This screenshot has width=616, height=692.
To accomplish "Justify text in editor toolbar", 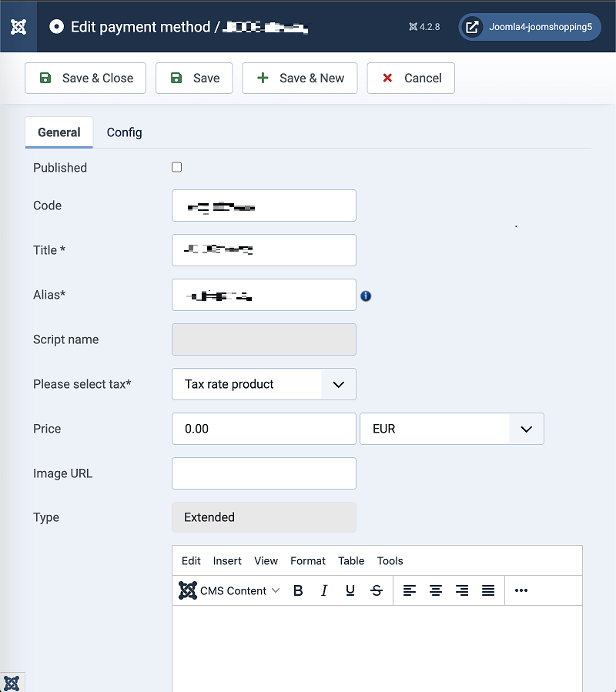I will pyautogui.click(x=488, y=590).
